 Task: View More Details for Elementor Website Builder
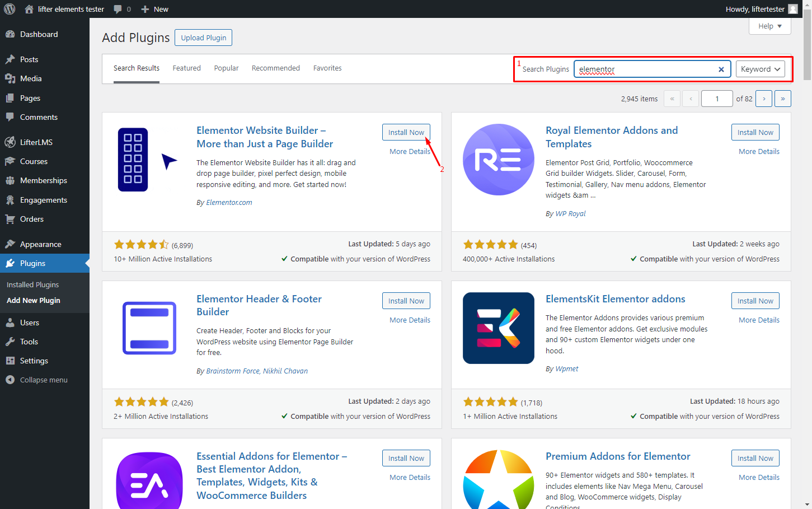410,152
